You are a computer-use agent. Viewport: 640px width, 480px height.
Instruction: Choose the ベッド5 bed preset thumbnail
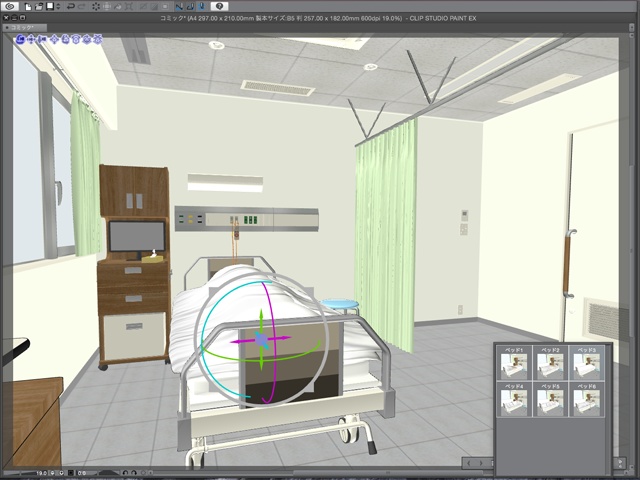(550, 399)
